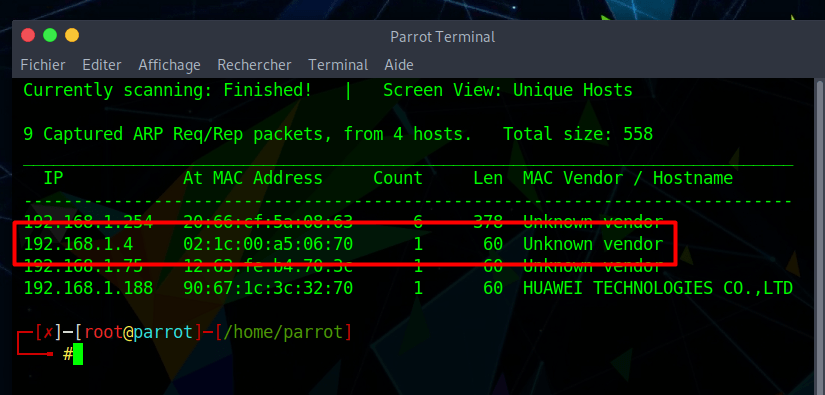825x395 pixels.
Task: Open the Fichier menu
Action: pos(43,65)
